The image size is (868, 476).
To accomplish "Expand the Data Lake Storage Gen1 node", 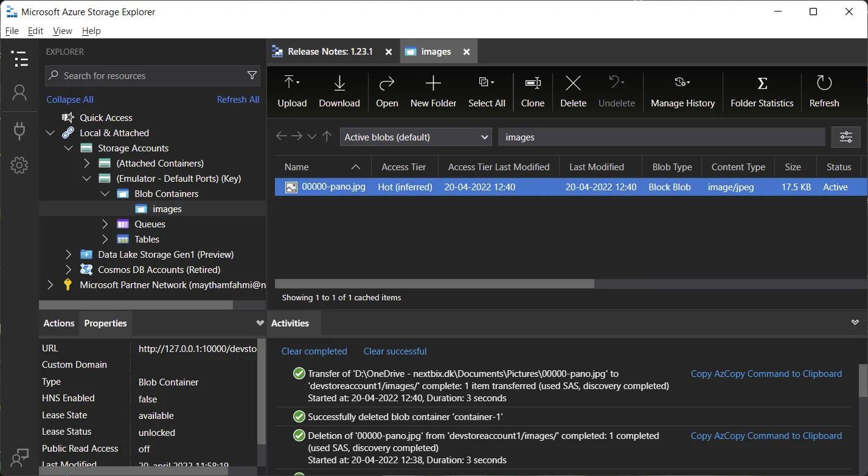I will click(x=68, y=255).
